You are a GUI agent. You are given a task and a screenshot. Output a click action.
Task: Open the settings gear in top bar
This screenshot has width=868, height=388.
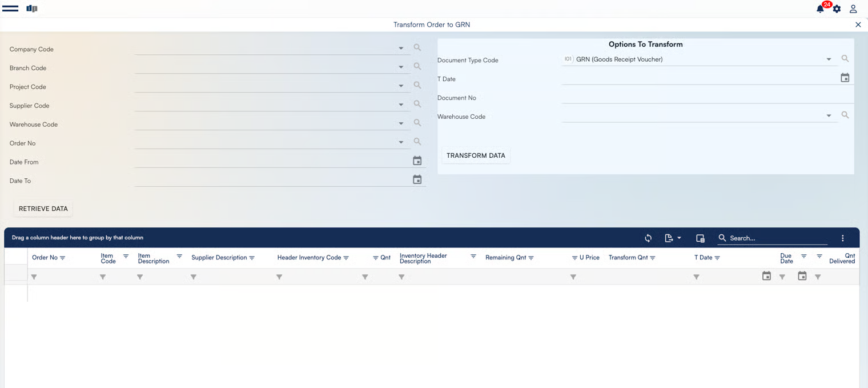click(837, 9)
